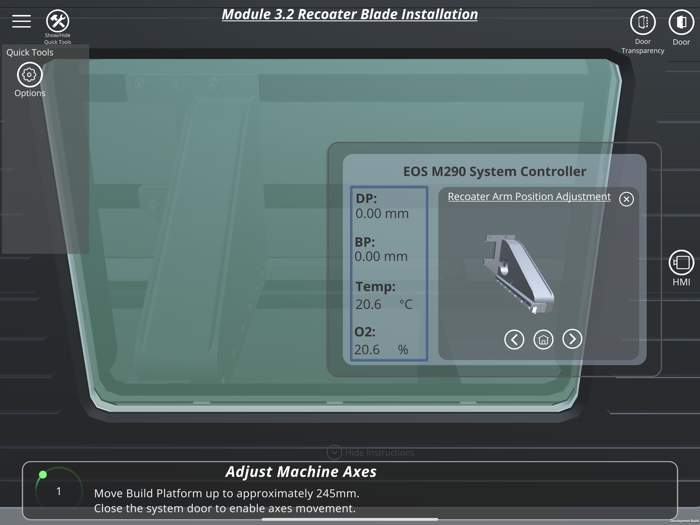Click 'Move Build Platform up' instruction text

[x=227, y=493]
